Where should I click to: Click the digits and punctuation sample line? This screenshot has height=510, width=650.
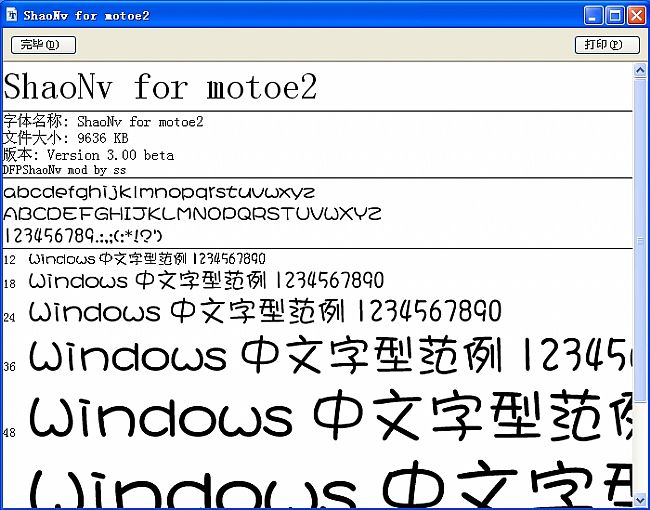(82, 236)
